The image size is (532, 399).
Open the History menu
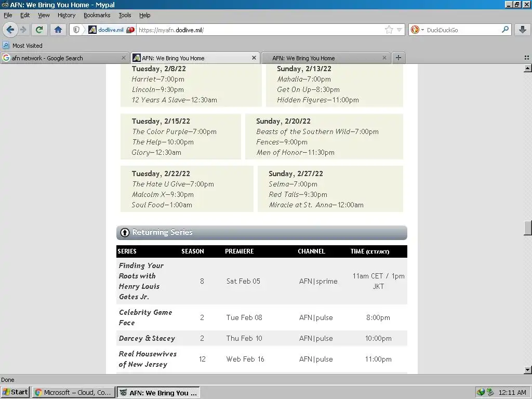coord(66,15)
